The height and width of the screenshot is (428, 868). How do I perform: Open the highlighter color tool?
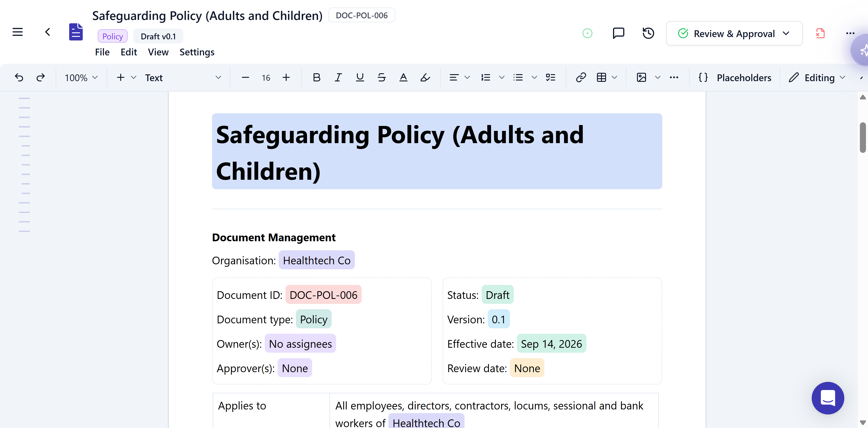tap(425, 78)
